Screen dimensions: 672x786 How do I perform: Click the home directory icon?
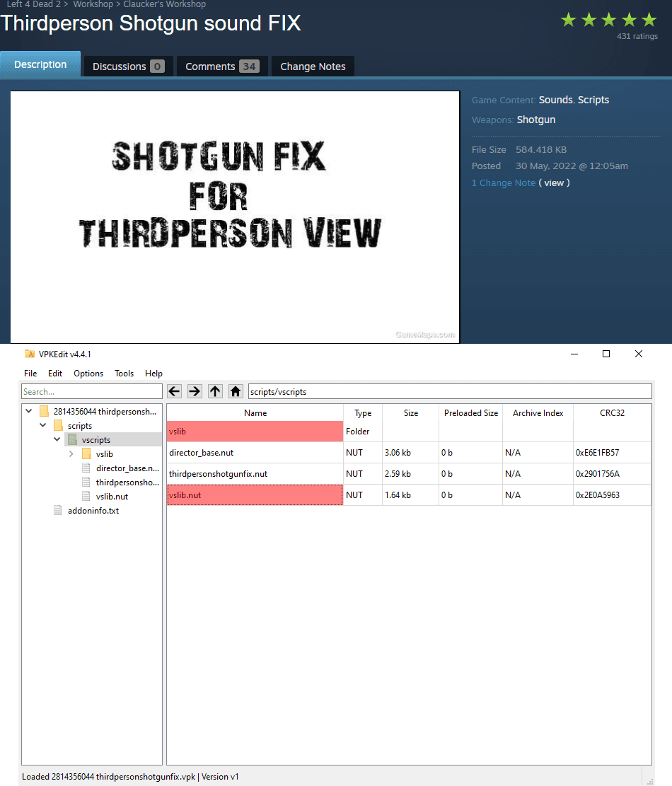[x=236, y=391]
